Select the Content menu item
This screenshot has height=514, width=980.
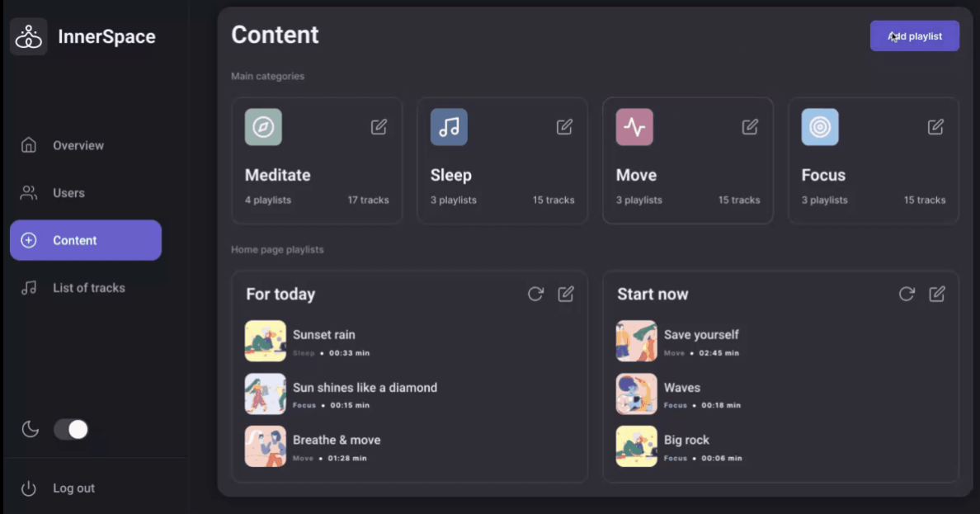click(86, 240)
